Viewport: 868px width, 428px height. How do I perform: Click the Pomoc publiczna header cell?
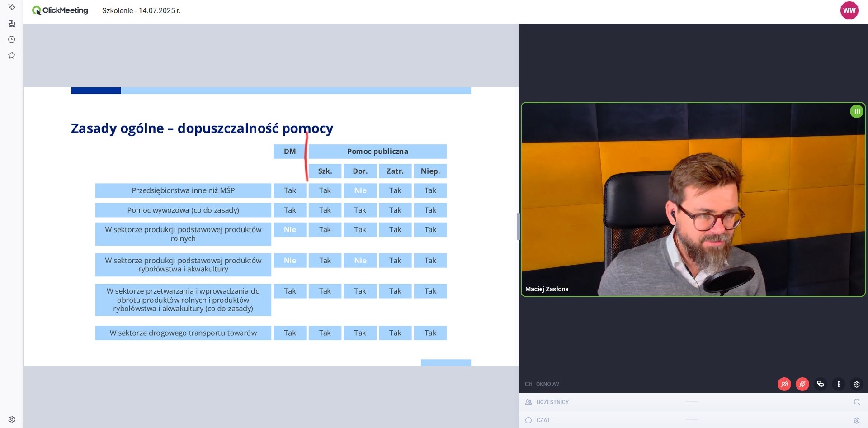pos(377,152)
